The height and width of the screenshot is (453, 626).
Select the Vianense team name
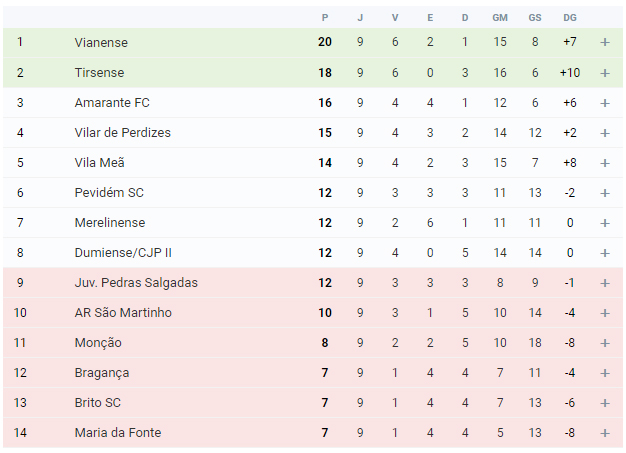pyautogui.click(x=101, y=42)
